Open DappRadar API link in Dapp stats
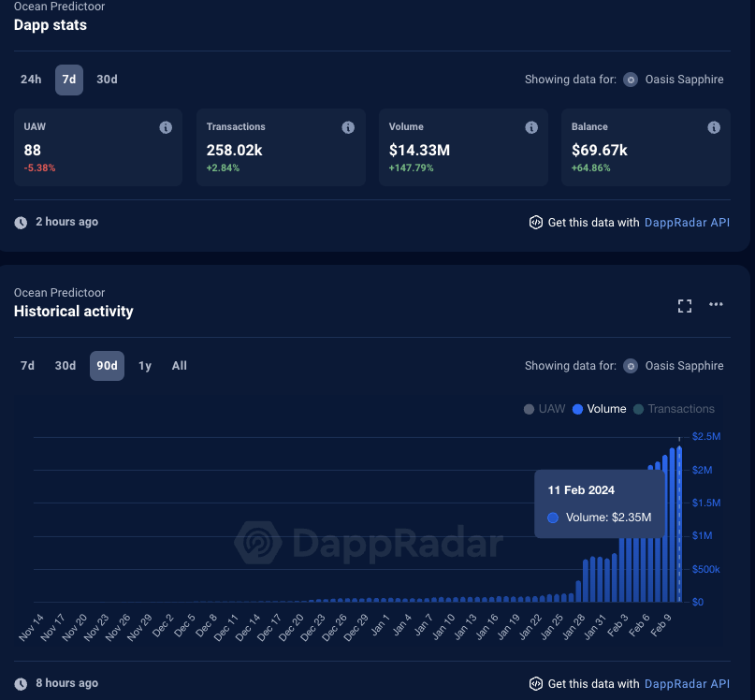 click(x=687, y=222)
